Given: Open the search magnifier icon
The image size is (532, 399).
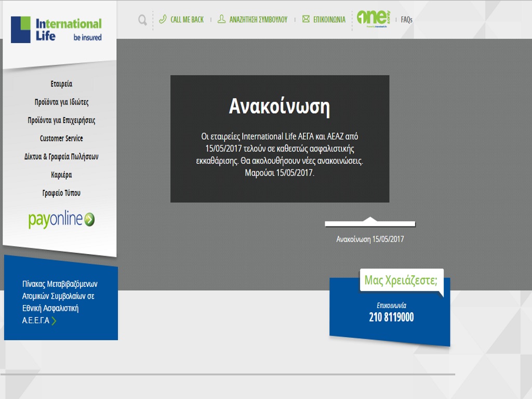Looking at the screenshot, I should tap(142, 20).
